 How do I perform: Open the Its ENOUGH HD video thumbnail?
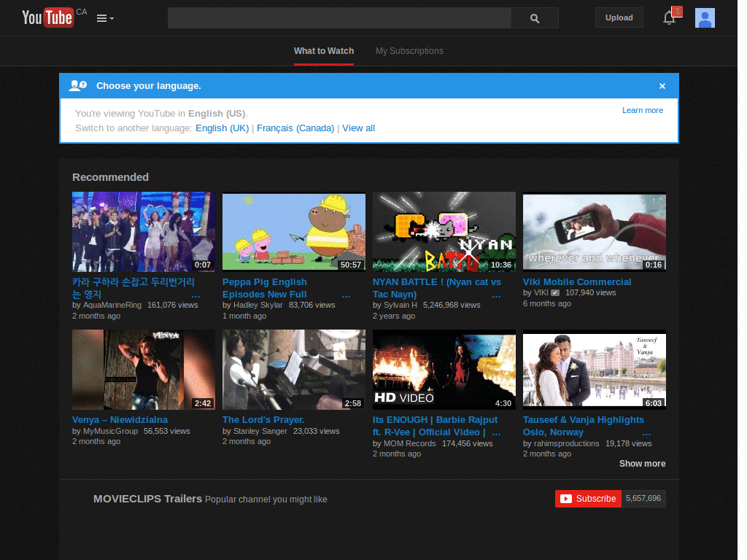coord(444,370)
